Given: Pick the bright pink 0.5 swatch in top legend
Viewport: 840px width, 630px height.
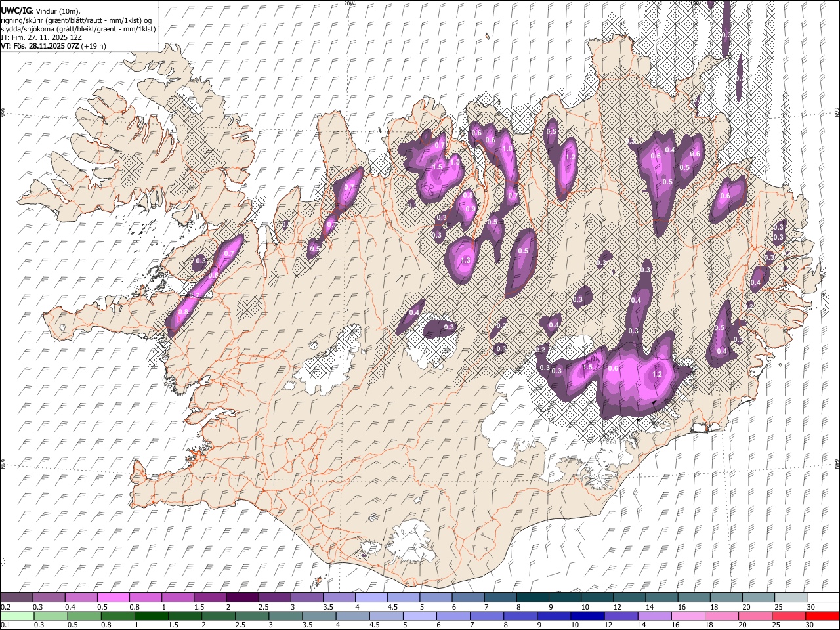Looking at the screenshot, I should 113,598.
